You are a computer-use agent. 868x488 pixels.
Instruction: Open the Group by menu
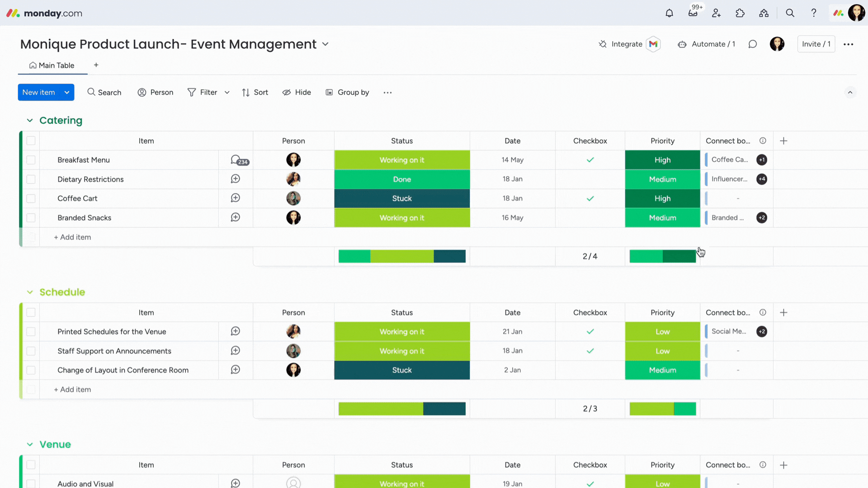tap(347, 92)
